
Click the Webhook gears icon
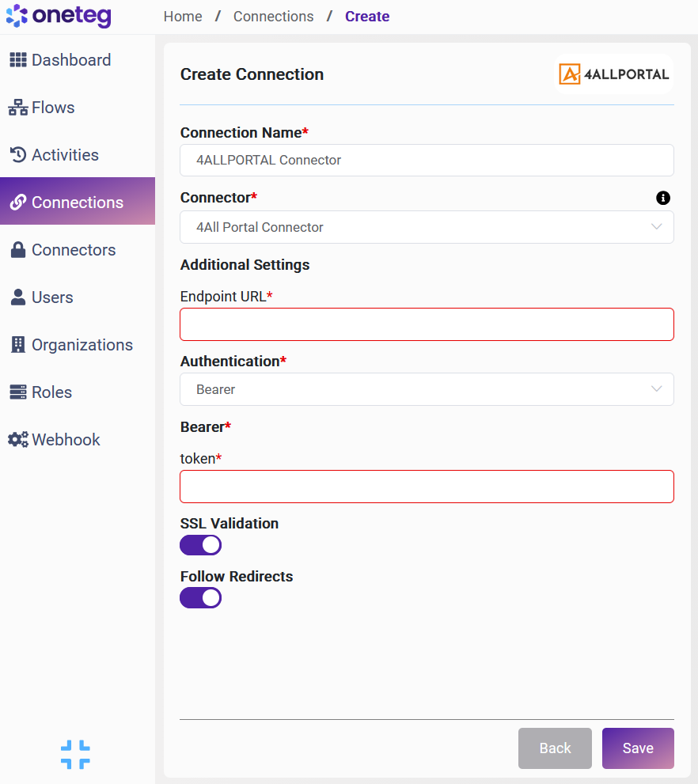click(x=18, y=440)
